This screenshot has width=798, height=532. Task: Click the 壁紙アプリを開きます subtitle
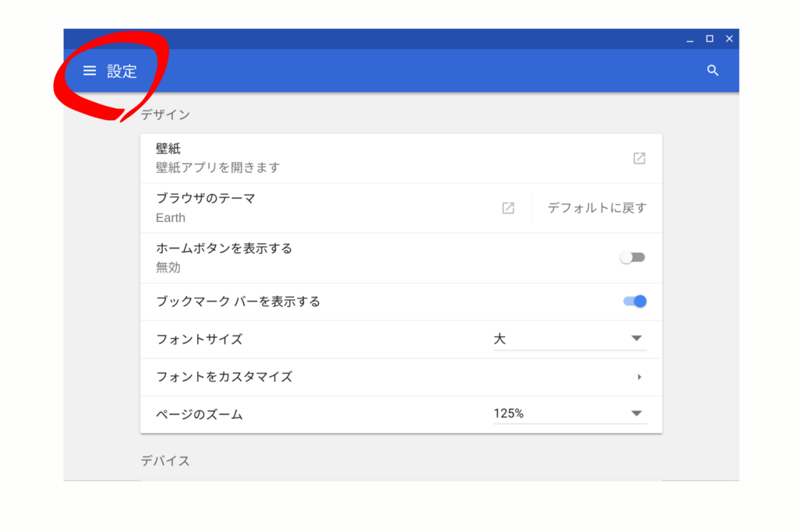pyautogui.click(x=218, y=167)
